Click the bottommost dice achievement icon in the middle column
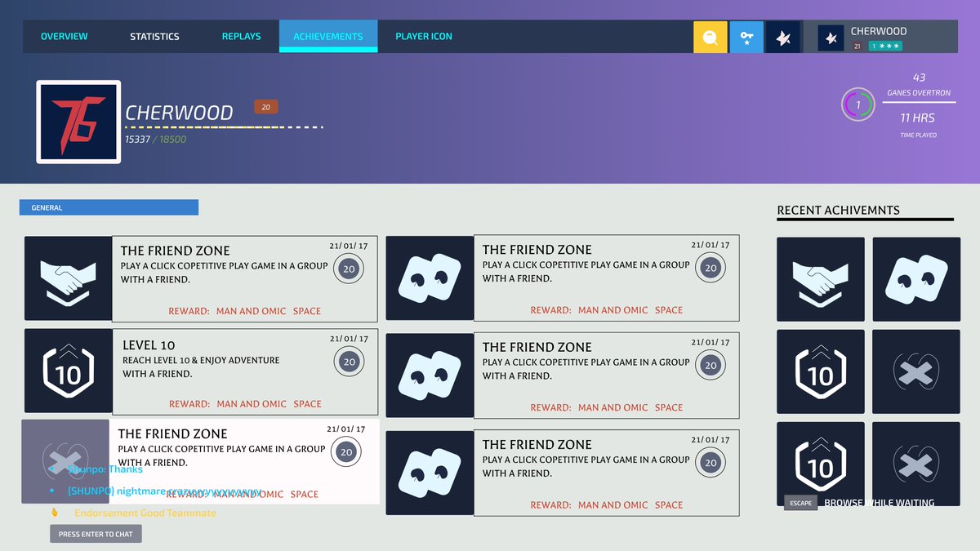This screenshot has width=980, height=551. 430,473
